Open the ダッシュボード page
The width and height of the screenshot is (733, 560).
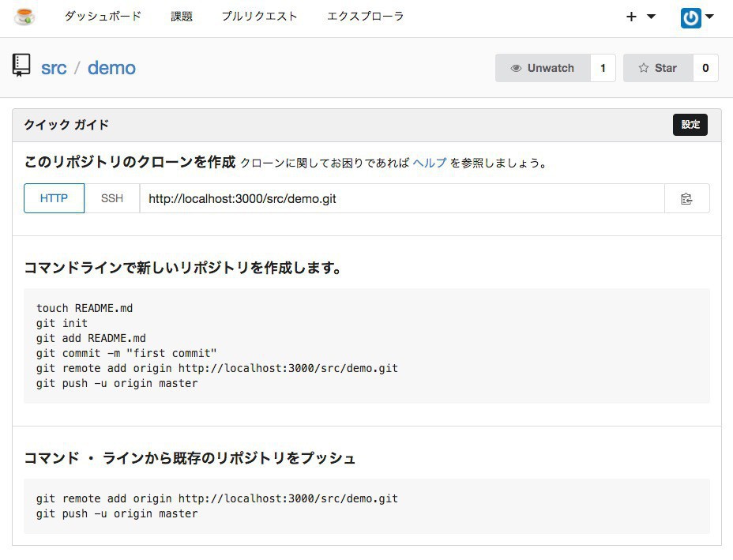pyautogui.click(x=103, y=17)
